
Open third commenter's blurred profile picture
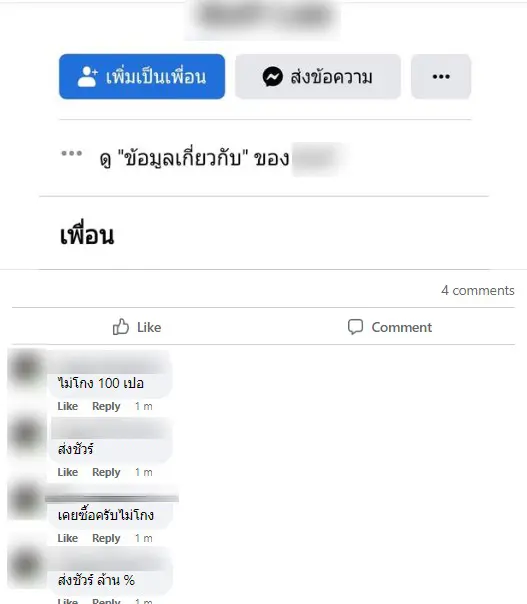pyautogui.click(x=26, y=499)
